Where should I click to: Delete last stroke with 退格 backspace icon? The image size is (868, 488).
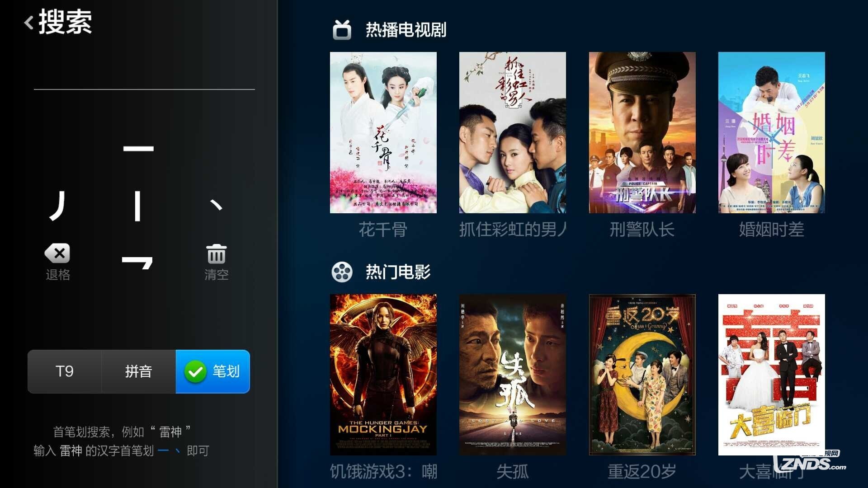58,253
